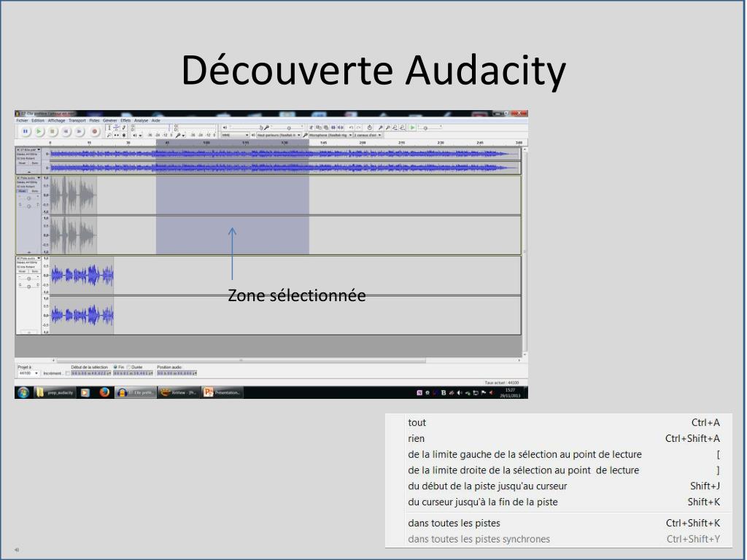
Task: Click the Paste icon in edit toolbar
Action: [x=326, y=128]
